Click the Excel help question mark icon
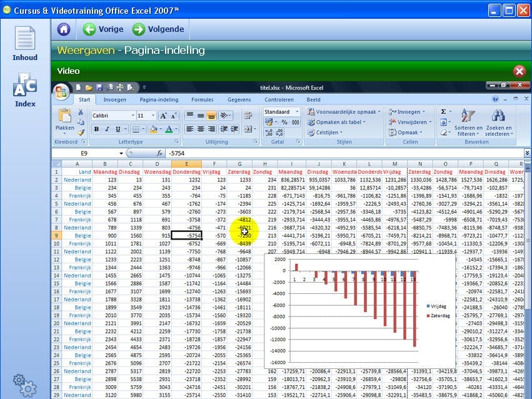This screenshot has height=399, width=532. (495, 99)
